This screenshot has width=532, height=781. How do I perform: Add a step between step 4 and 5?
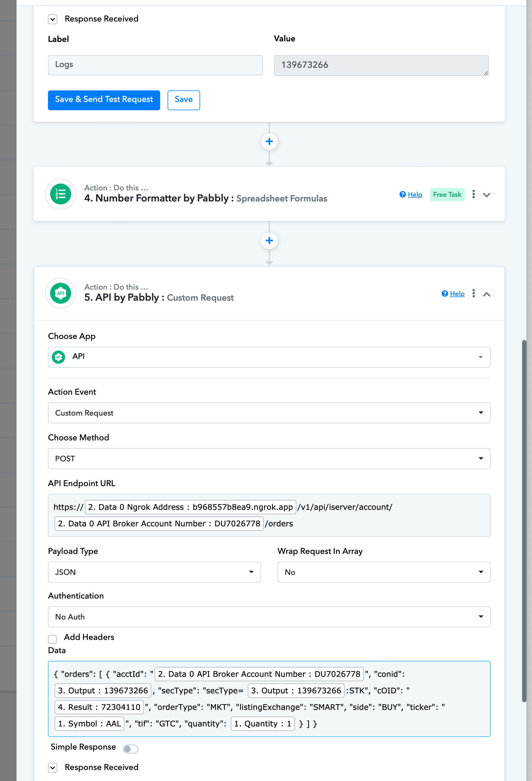click(269, 241)
